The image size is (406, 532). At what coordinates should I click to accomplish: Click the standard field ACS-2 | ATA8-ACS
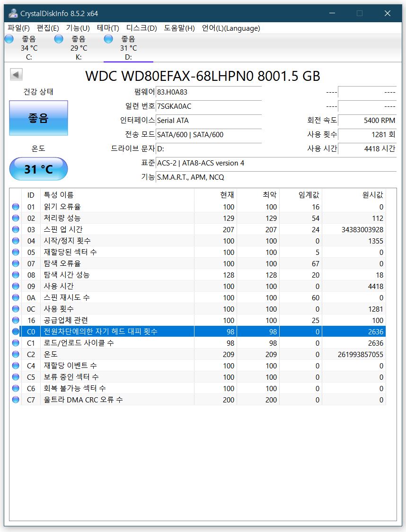click(x=276, y=163)
